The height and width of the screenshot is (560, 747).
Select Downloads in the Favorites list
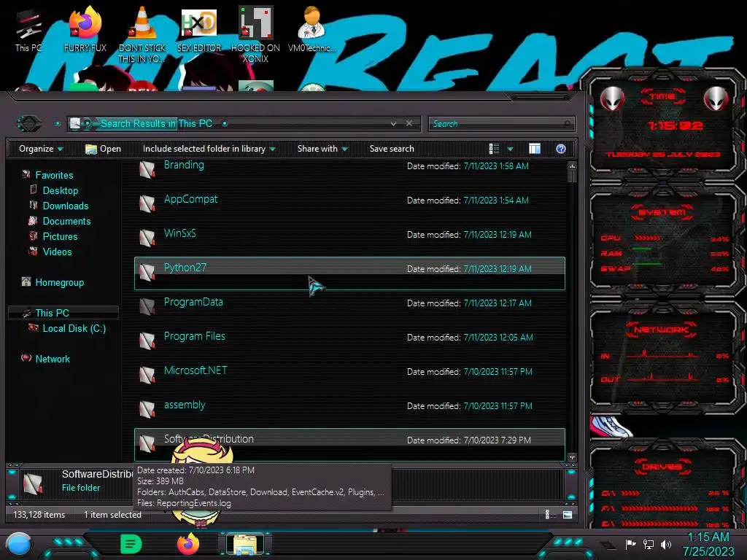point(66,206)
